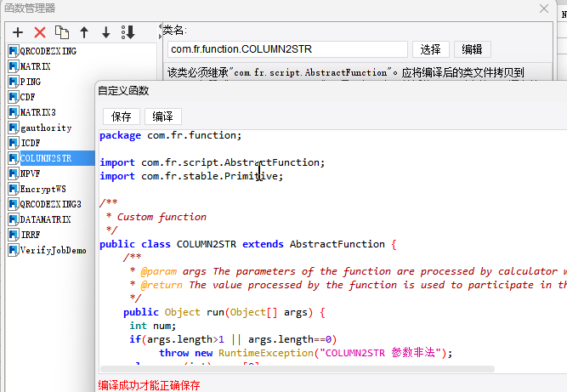The height and width of the screenshot is (392, 567).
Task: Click the 'int num;' code line
Action: (153, 326)
